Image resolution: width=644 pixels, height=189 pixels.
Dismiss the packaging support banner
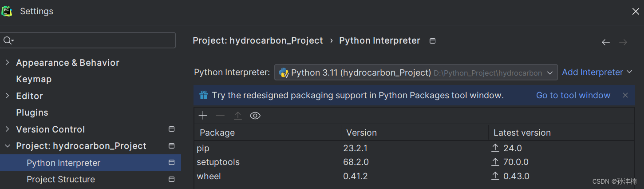coord(625,95)
